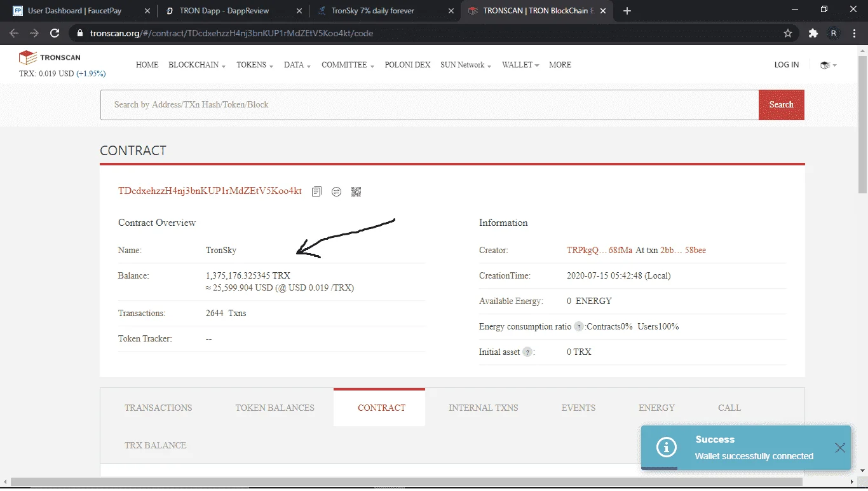Select the TRX balance value 1,375,176.325345 TRX
This screenshot has height=491, width=868.
[248, 276]
